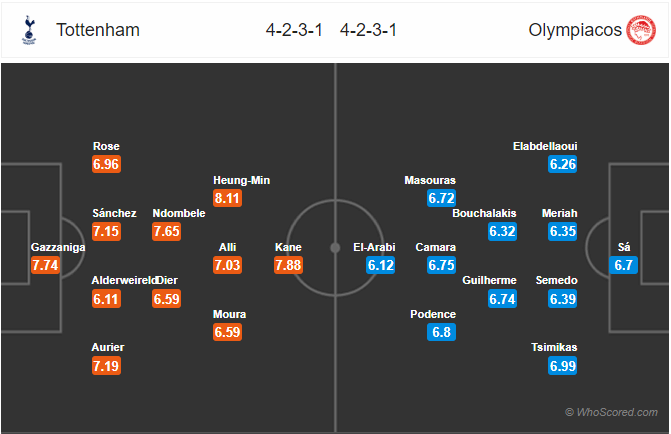Click Ndombele's 7.65 rating badge

(x=166, y=232)
